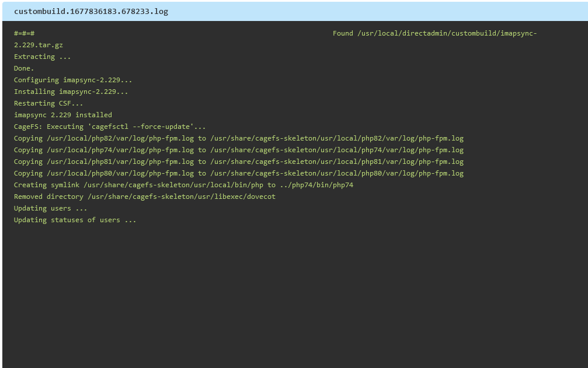
Task: Click the 'Configuring imapsync-2.229...' line
Action: pyautogui.click(x=73, y=80)
